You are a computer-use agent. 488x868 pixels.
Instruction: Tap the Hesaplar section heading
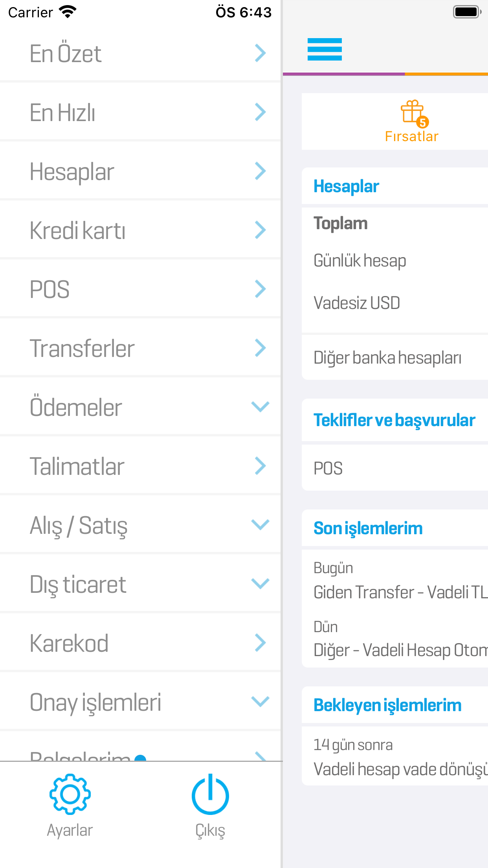point(346,186)
